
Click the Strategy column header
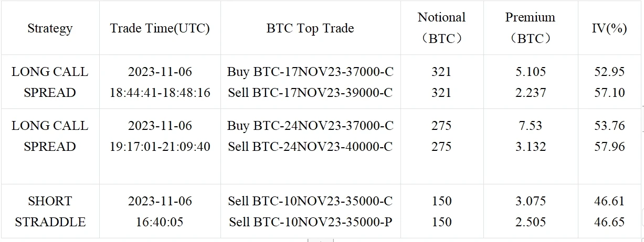click(50, 28)
